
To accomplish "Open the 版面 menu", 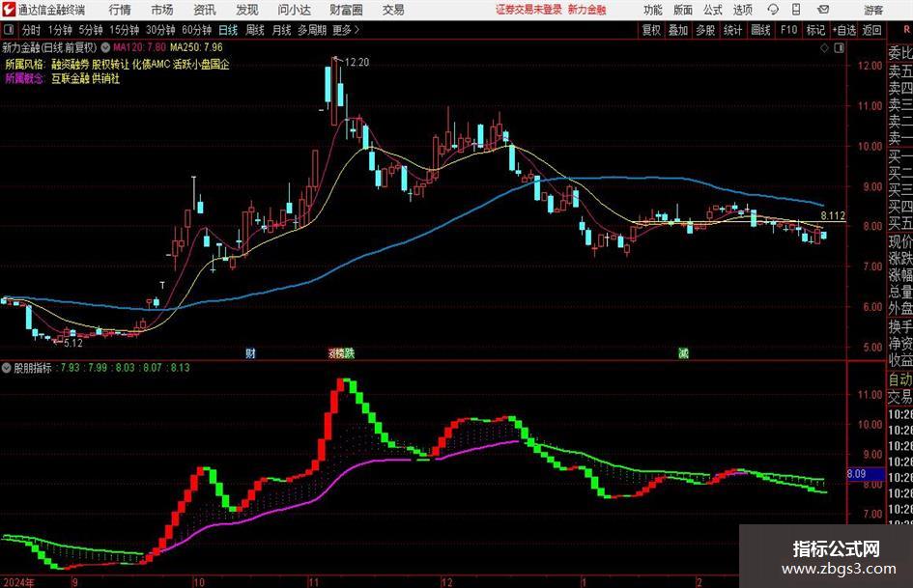I will (682, 10).
